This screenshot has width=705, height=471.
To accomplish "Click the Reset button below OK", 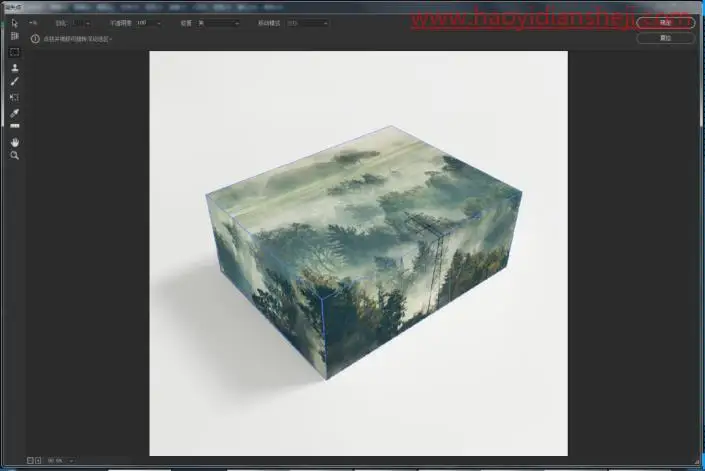I will point(665,38).
